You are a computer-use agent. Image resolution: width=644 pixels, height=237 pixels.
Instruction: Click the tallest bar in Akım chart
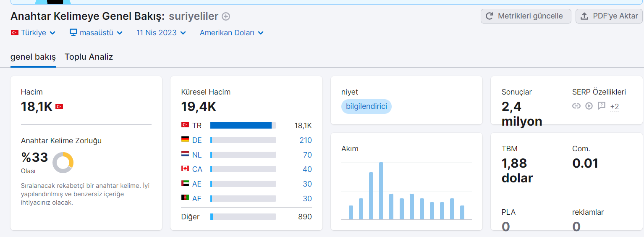click(381, 191)
